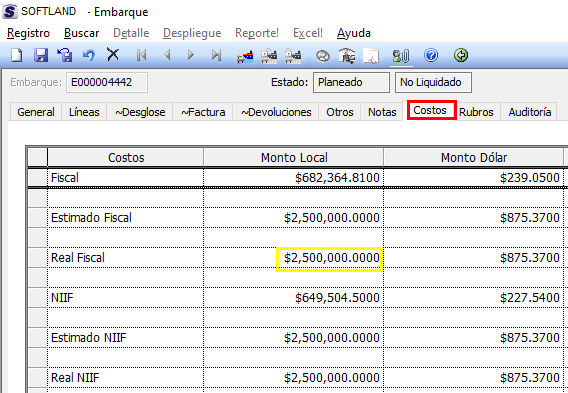Click the Embarque number field E000004442
This screenshot has height=393, width=568.
pos(107,83)
